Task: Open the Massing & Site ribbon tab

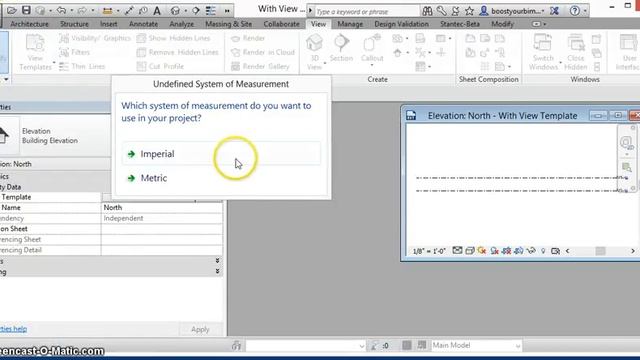Action: pyautogui.click(x=229, y=24)
